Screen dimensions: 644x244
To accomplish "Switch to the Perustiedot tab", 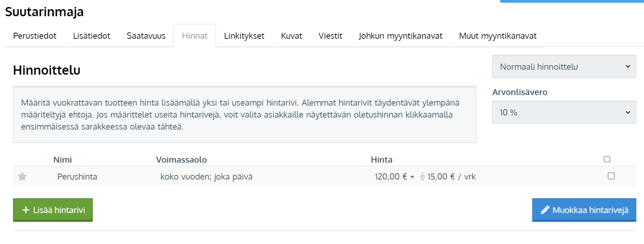I will (35, 36).
